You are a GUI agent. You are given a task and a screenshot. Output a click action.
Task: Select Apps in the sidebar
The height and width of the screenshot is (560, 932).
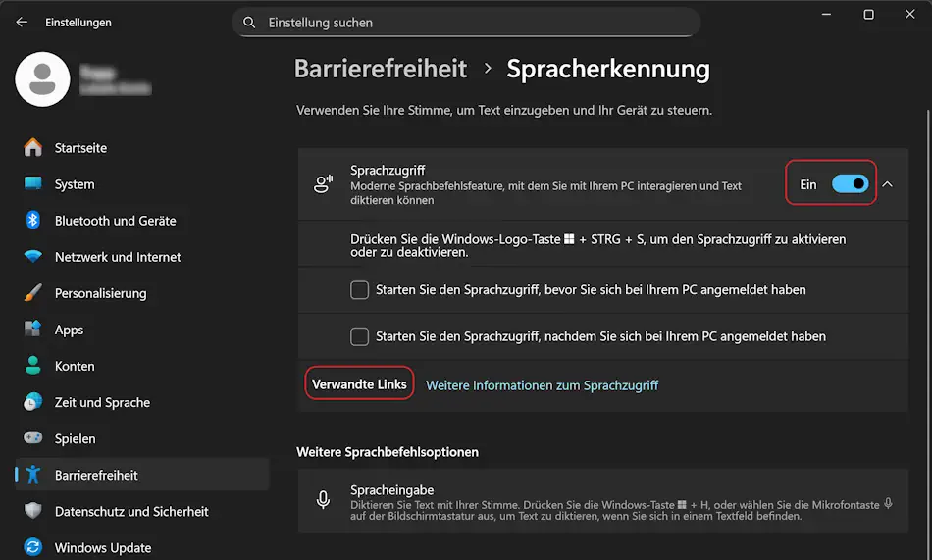[x=142, y=329]
